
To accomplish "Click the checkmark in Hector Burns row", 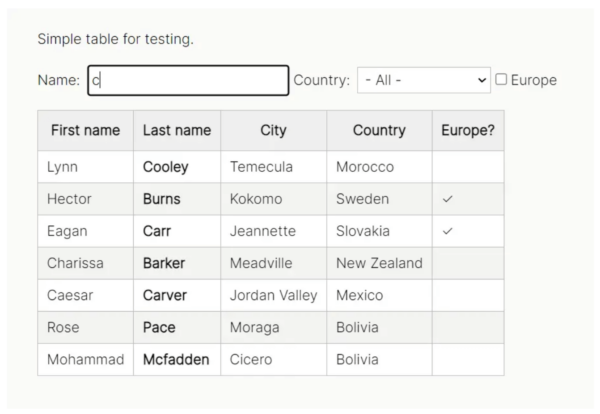I will pos(447,199).
